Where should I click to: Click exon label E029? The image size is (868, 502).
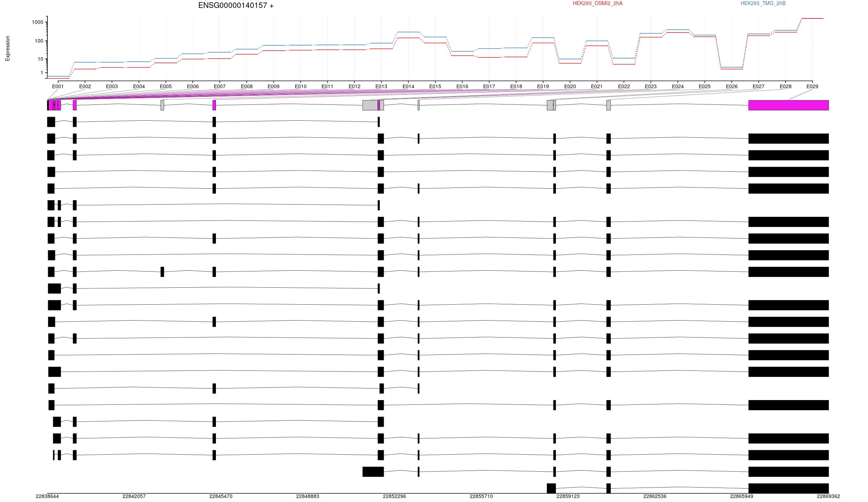(812, 86)
